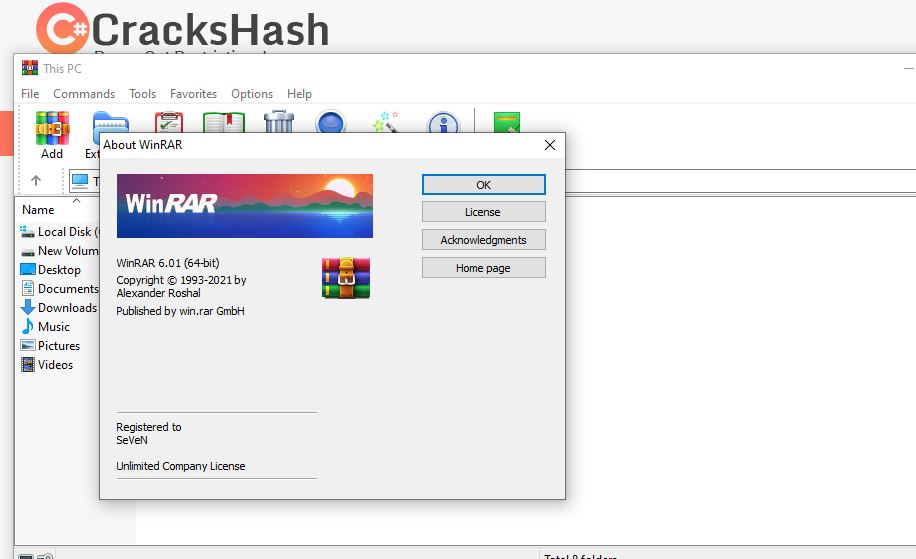Visit the Home page button
Screen dimensions: 916x559
coord(484,268)
